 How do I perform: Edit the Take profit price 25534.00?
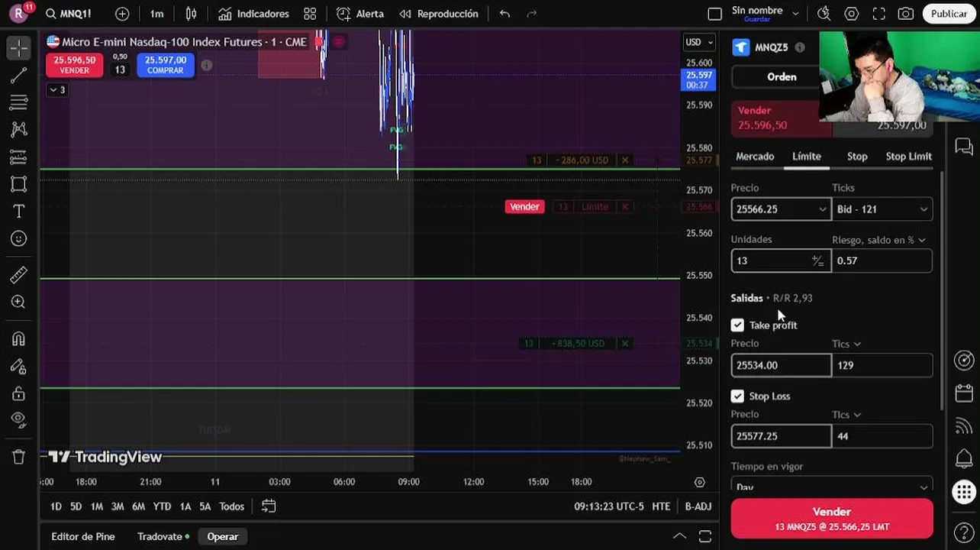(781, 365)
